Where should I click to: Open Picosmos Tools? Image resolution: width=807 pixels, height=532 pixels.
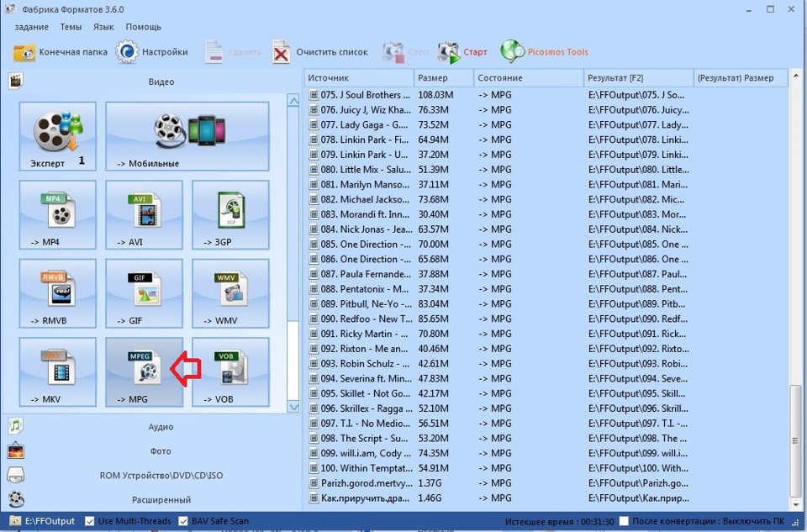tap(544, 52)
